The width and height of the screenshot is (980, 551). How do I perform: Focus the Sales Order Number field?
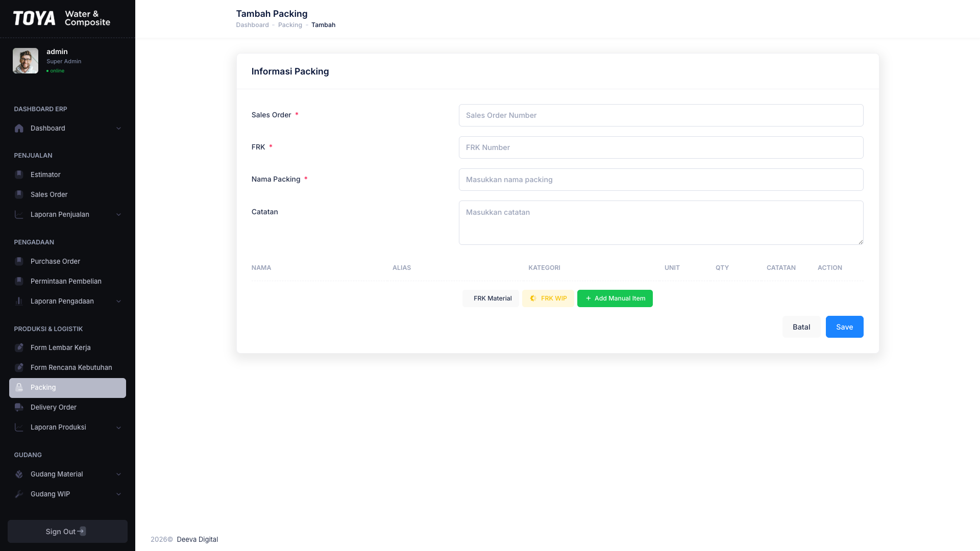point(661,115)
